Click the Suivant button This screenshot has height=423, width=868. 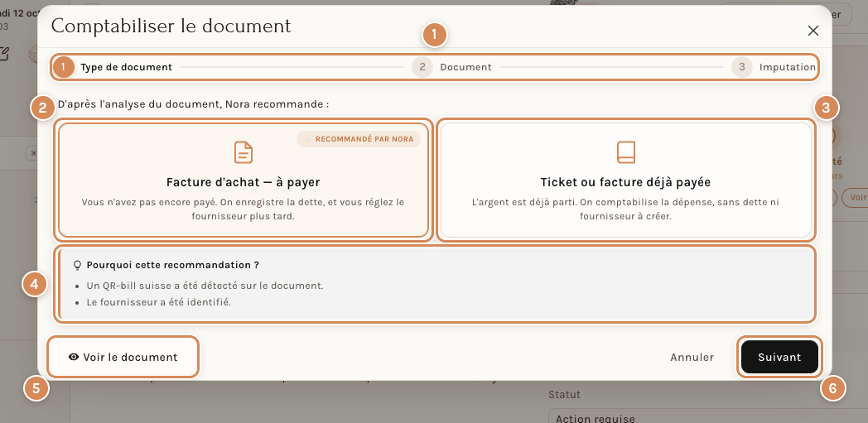point(779,358)
